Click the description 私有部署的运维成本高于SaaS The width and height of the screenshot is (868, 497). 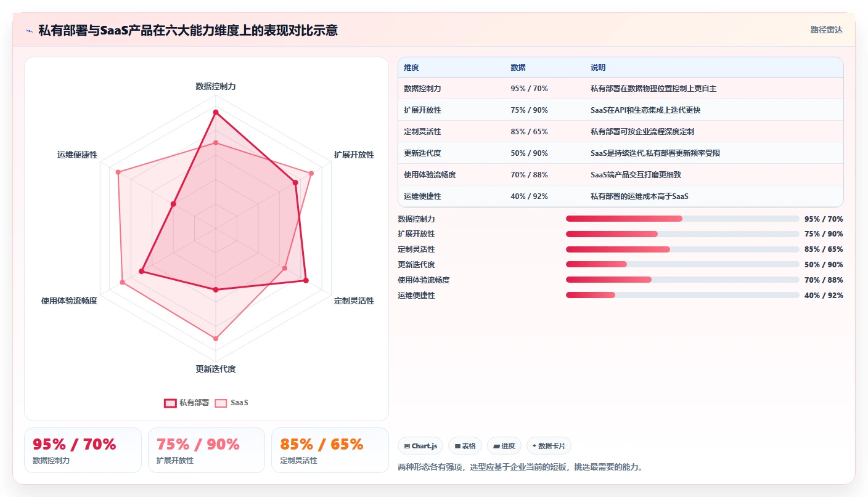(639, 196)
